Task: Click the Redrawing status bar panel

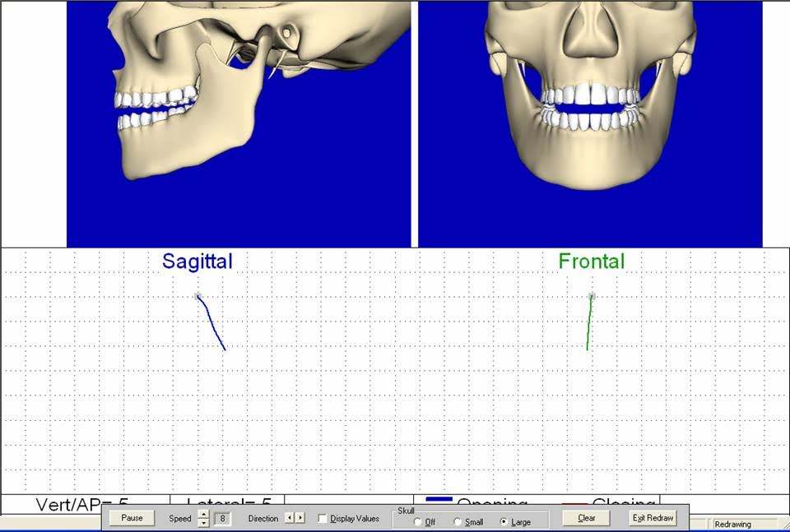Action: coord(744,524)
